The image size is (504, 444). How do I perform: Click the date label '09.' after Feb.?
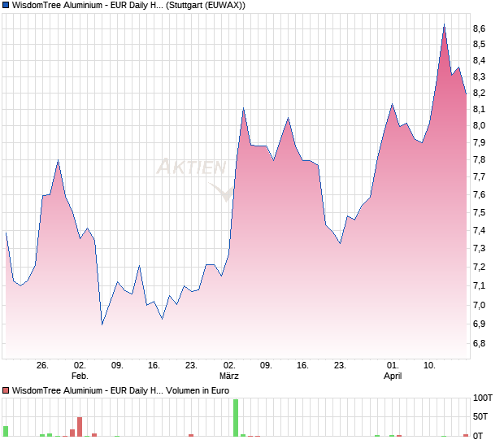point(117,366)
